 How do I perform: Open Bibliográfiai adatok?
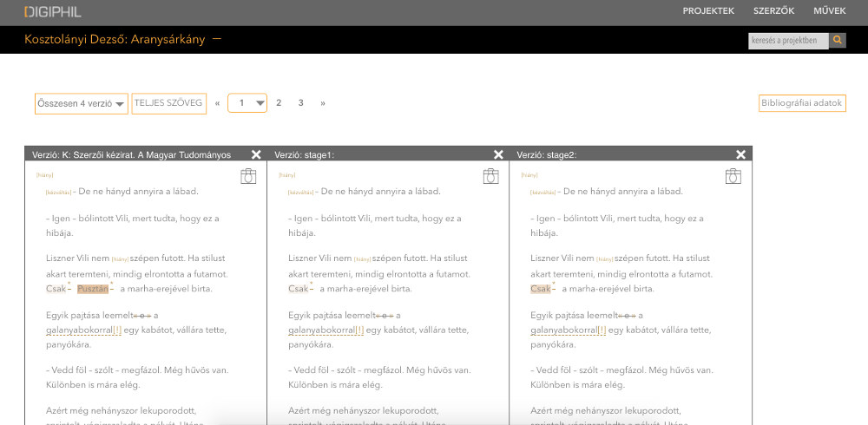(x=801, y=103)
